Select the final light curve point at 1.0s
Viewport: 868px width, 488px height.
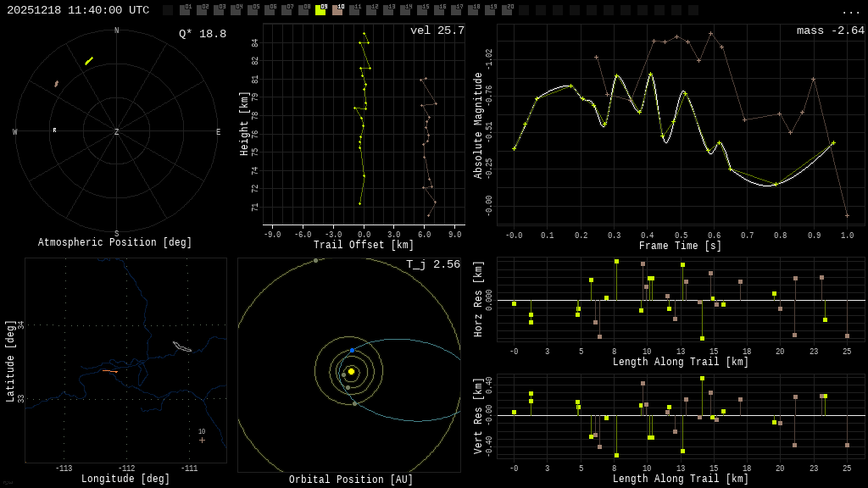(847, 215)
